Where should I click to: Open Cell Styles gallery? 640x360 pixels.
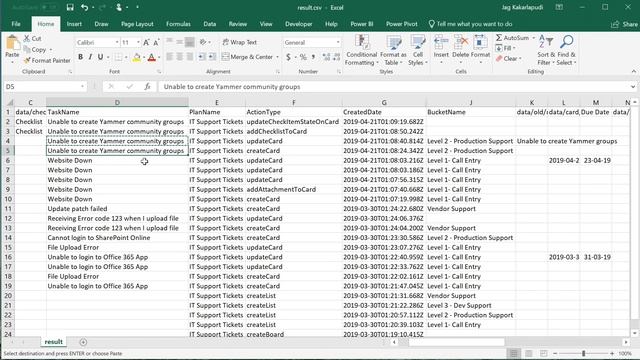(x=418, y=50)
